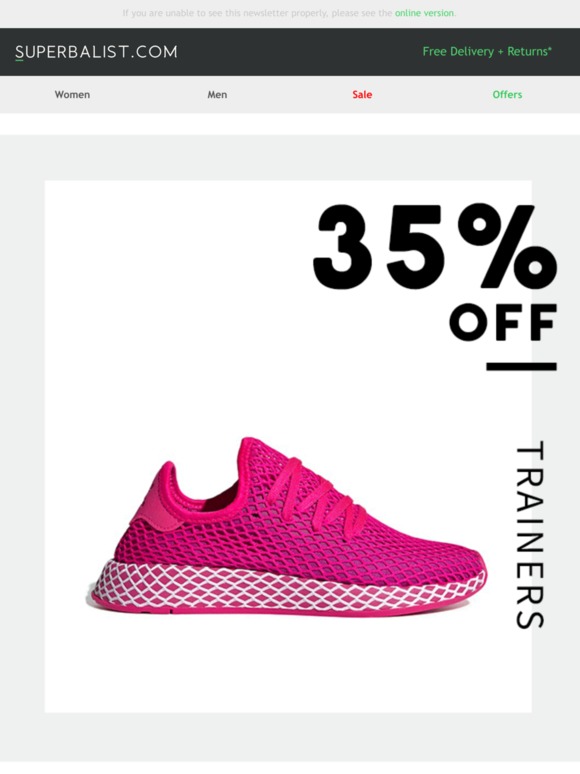Click the green underlined S in logo
The width and height of the screenshot is (580, 774).
(19, 52)
